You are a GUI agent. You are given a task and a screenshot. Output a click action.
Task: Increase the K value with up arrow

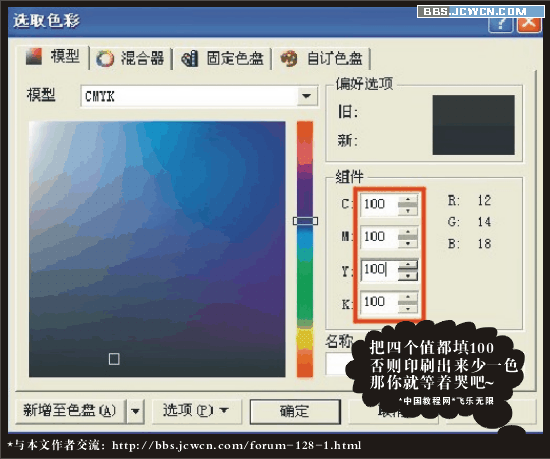click(x=408, y=297)
